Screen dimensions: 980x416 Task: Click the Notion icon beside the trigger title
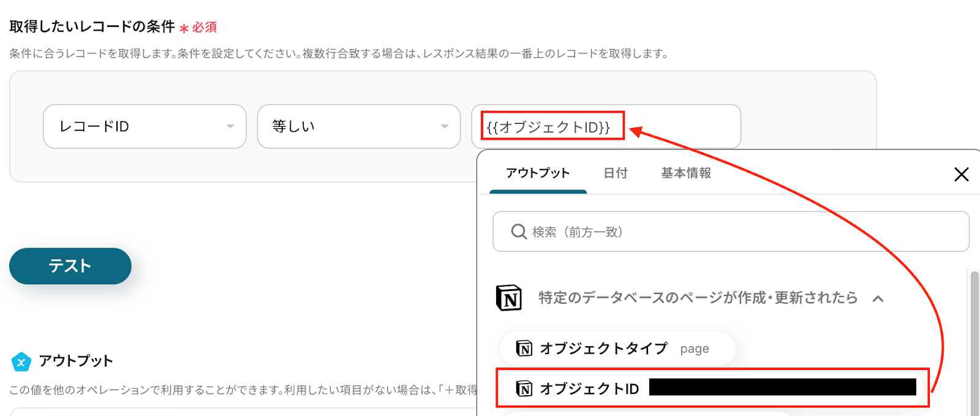pos(508,298)
